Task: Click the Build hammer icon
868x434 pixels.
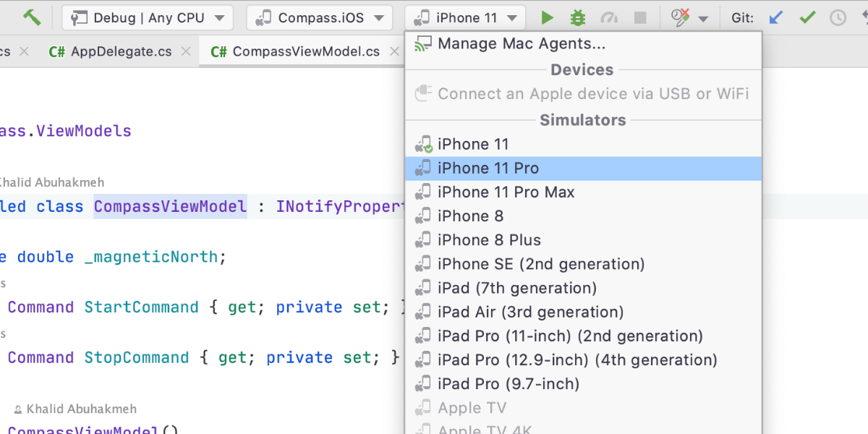Action: (32, 17)
